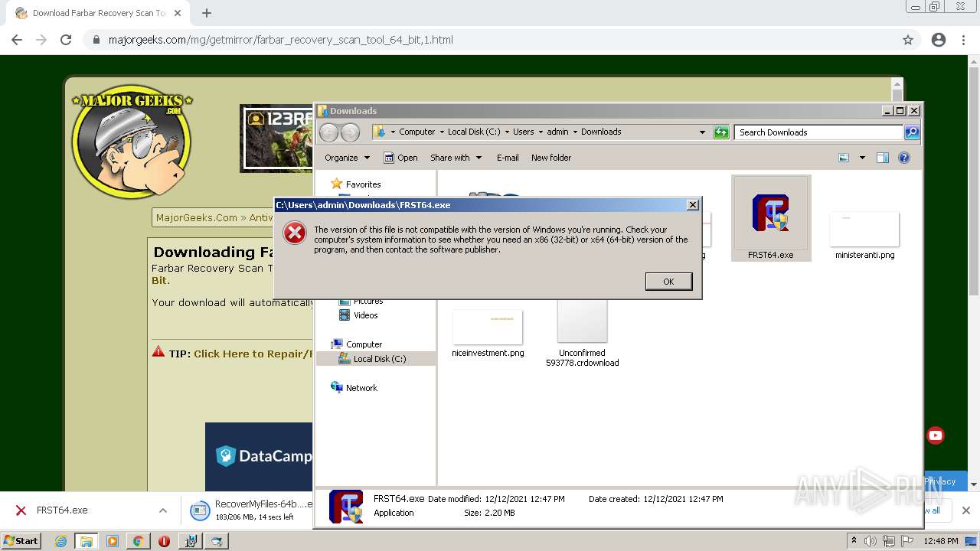Open Explorer help icon

904,158
